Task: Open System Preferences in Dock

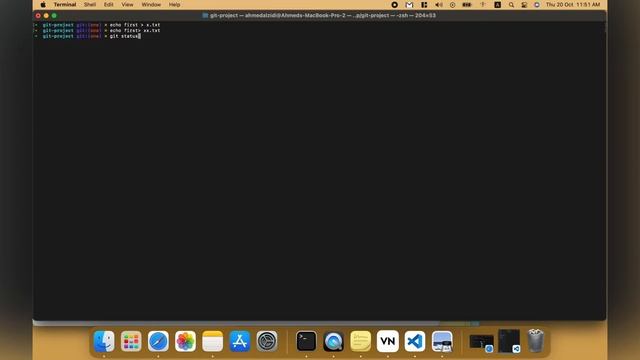Action: click(267, 341)
